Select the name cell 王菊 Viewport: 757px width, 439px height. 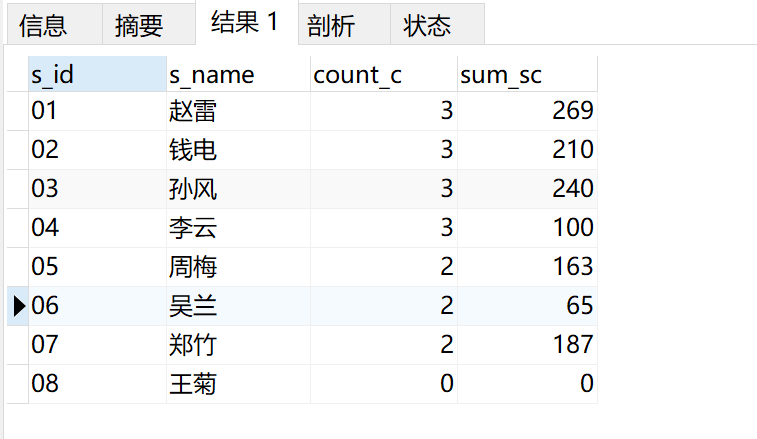tap(237, 384)
